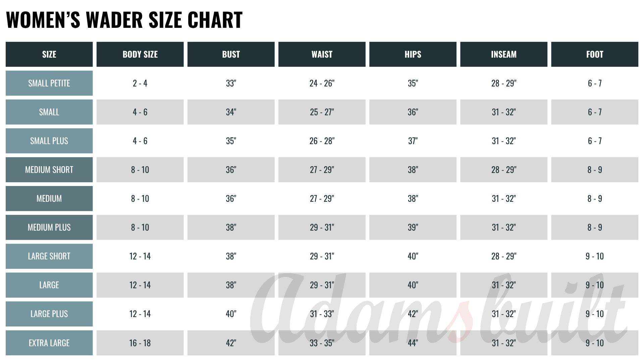Image resolution: width=644 pixels, height=362 pixels.
Task: Select the BUST column header
Action: (x=231, y=54)
